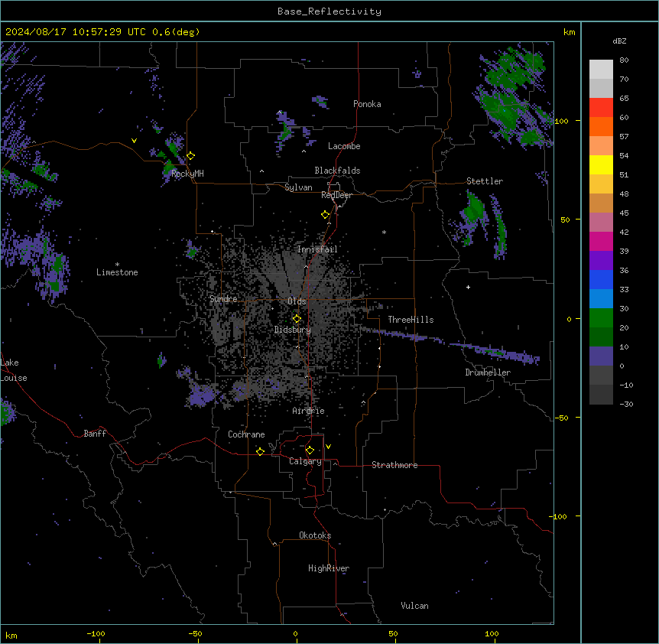Screen dimensions: 659x644
Task: Click the Ponoka city label
Action: pos(367,104)
